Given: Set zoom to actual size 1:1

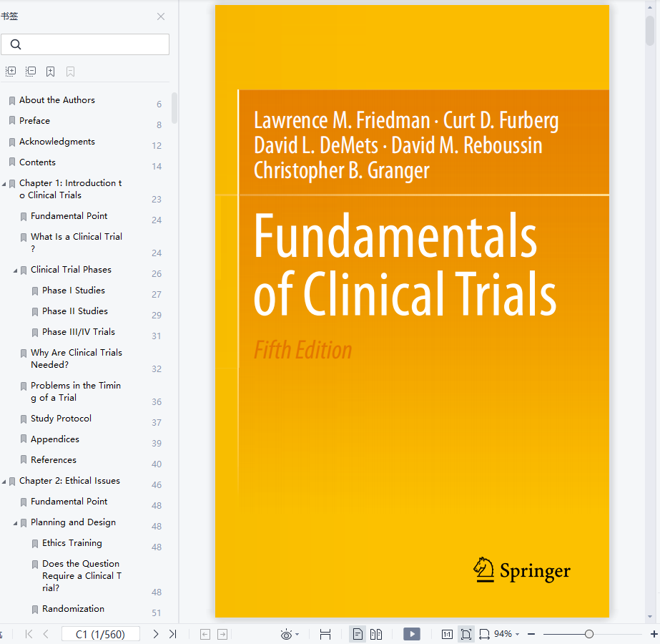Looking at the screenshot, I should [x=447, y=634].
